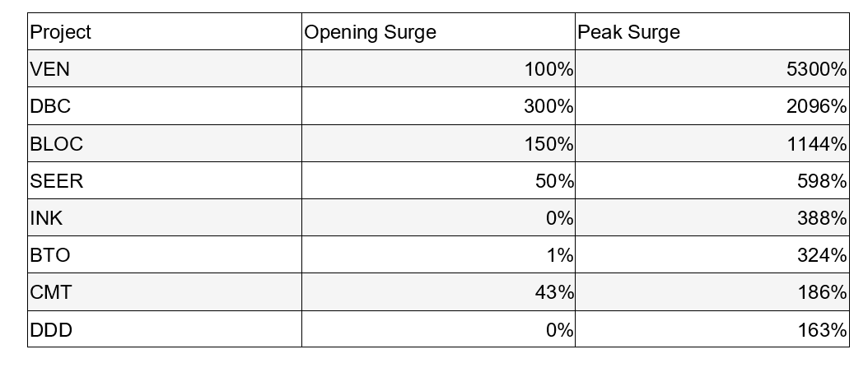Click the CMT project cell

[x=164, y=292]
